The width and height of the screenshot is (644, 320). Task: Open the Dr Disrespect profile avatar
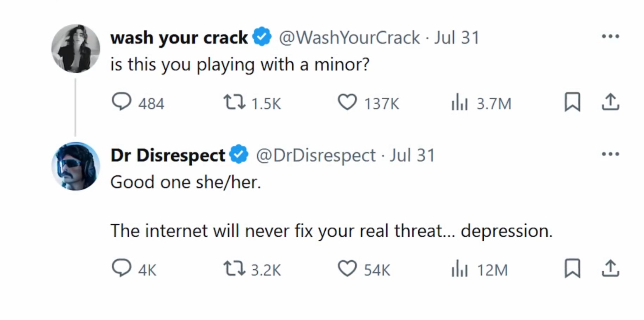[x=75, y=166]
